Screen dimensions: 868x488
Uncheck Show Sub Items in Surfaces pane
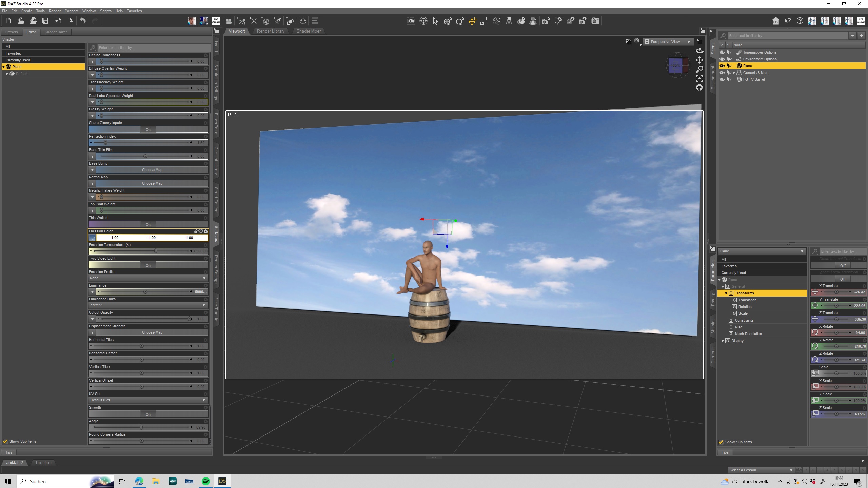tap(5, 441)
